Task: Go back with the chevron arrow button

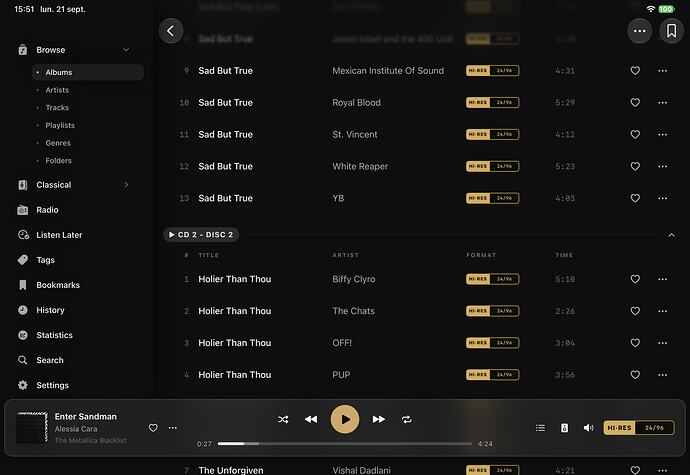Action: 171,31
